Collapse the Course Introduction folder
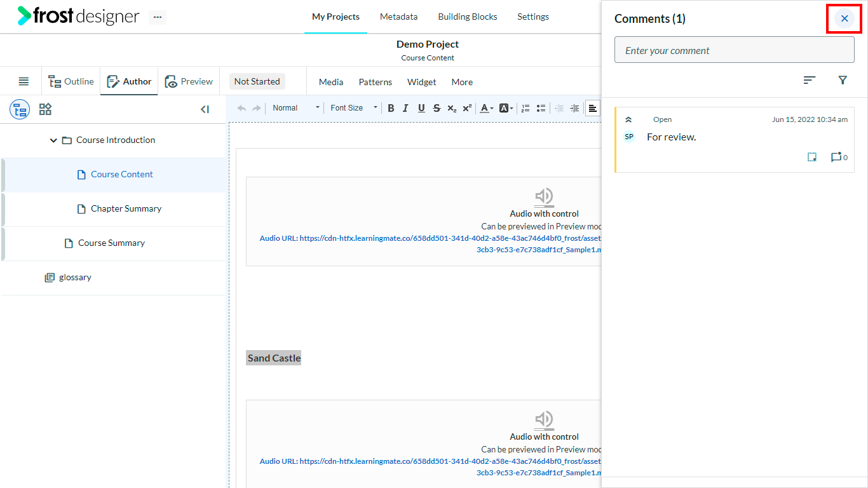868x488 pixels. (x=53, y=140)
